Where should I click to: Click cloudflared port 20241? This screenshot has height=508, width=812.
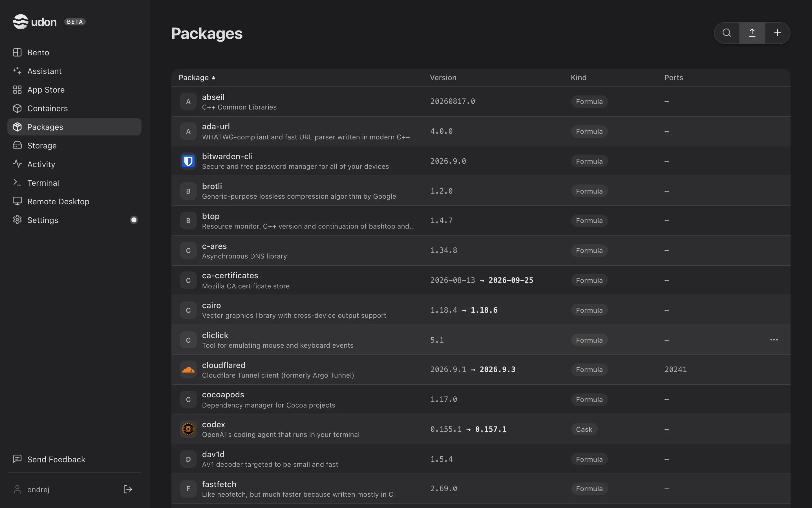676,370
